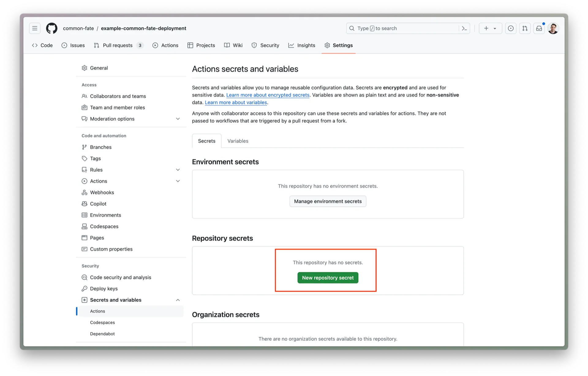
Task: Click the Settings gear icon in navigation
Action: point(327,45)
